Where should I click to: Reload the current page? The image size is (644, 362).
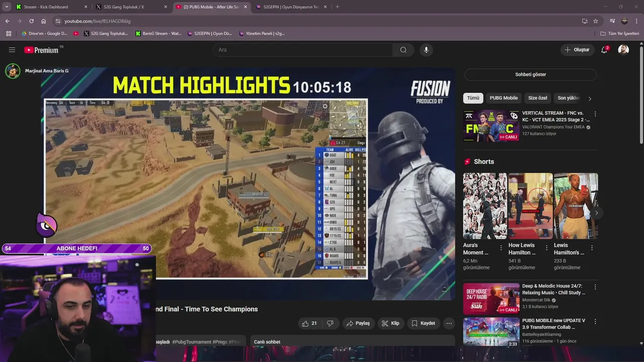click(x=31, y=21)
